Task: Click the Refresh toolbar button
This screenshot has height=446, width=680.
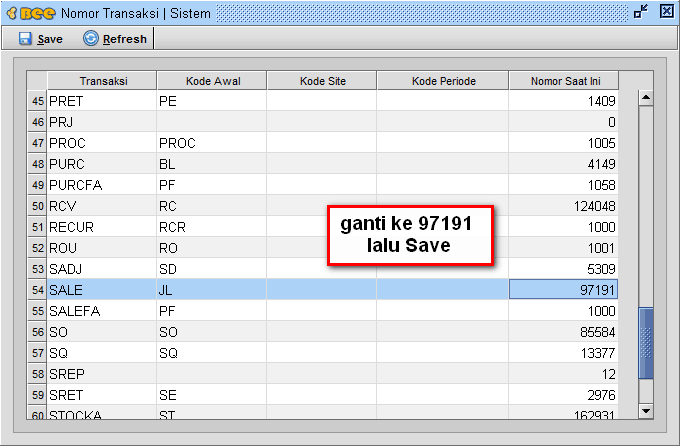Action: 115,39
